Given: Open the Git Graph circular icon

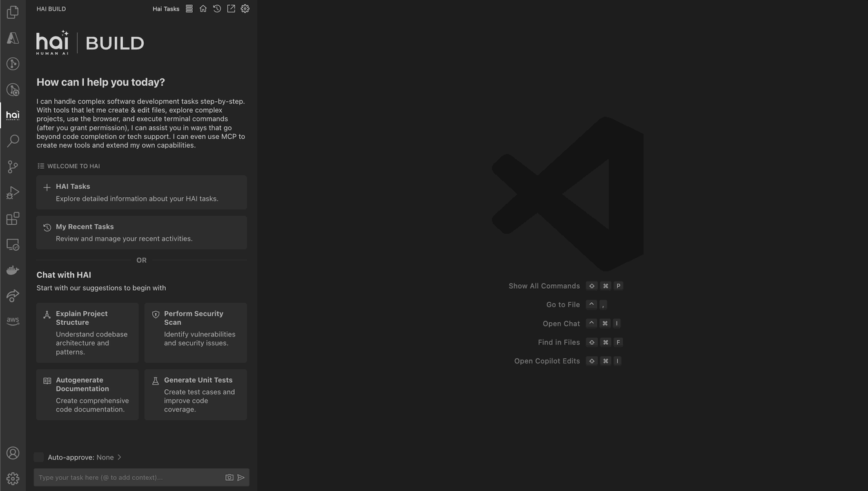Looking at the screenshot, I should click(x=13, y=64).
